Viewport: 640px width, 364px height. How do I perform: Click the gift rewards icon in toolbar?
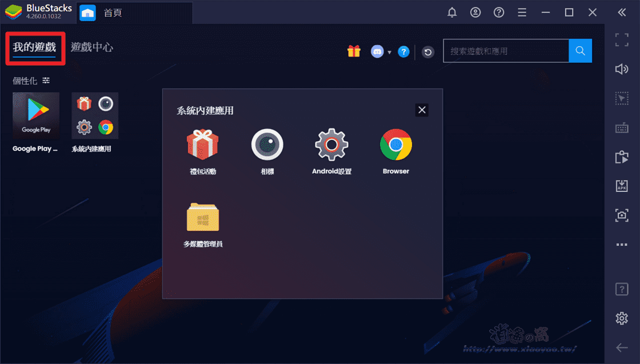click(x=354, y=51)
